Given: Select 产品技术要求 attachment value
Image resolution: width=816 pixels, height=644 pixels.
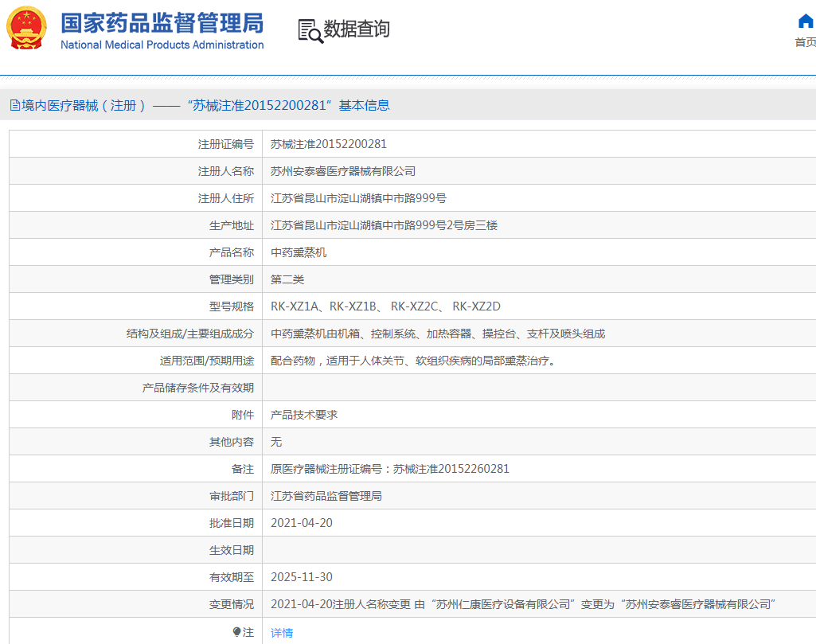Looking at the screenshot, I should (304, 415).
